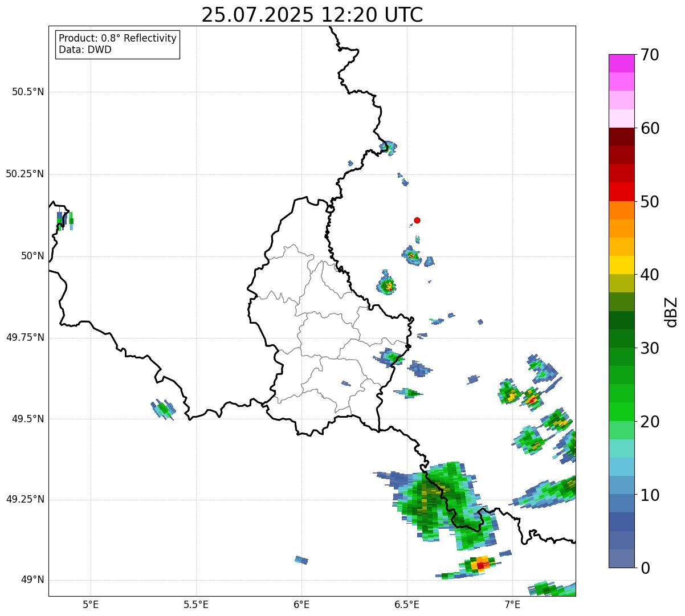Click latitude label 50°N
Viewport: 685px width, 616px height.
pos(32,256)
